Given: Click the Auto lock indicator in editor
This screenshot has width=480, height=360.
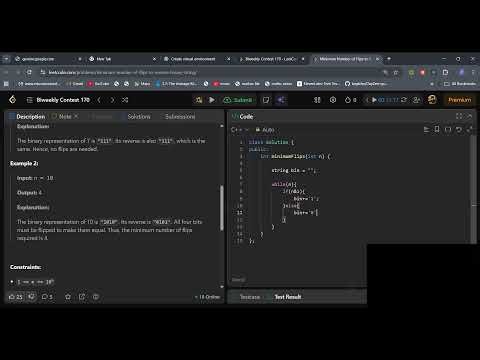Looking at the screenshot, I should pyautogui.click(x=265, y=130).
